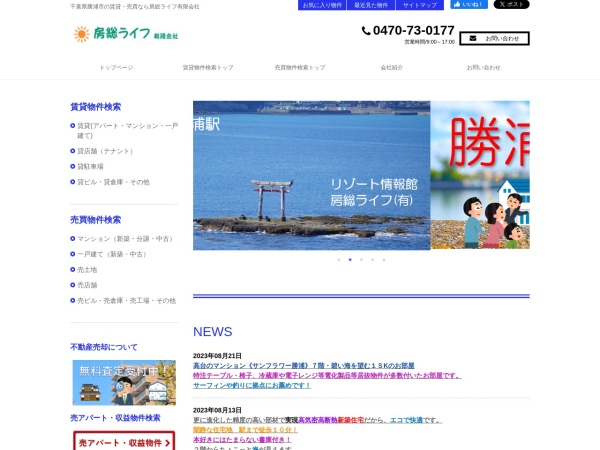Viewport: 600px width, 450px height.
Task: Open サイトマップ button at top
Action: pyautogui.click(x=420, y=5)
